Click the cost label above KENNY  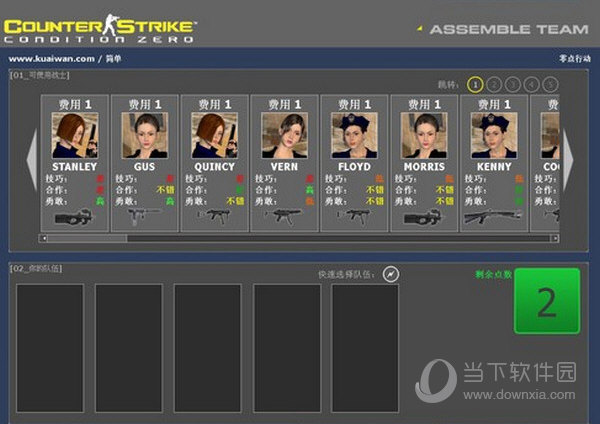click(x=494, y=104)
